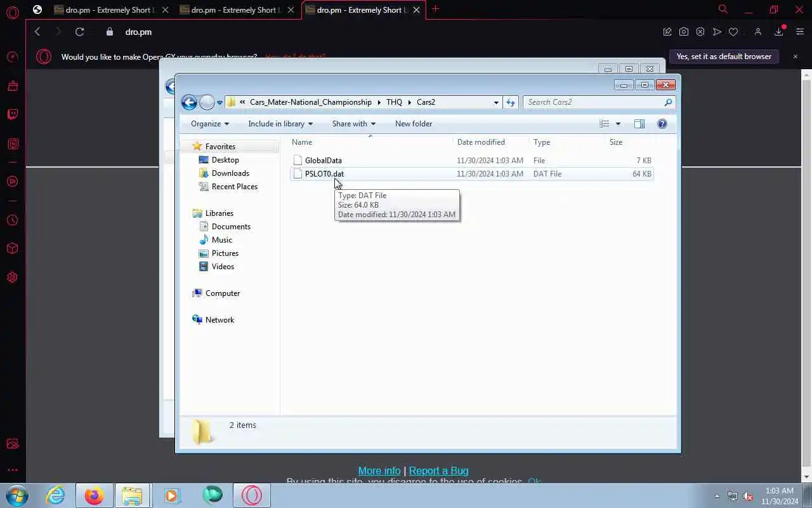Sort by Date modified column
Viewport: 812px width, 508px height.
(492, 142)
